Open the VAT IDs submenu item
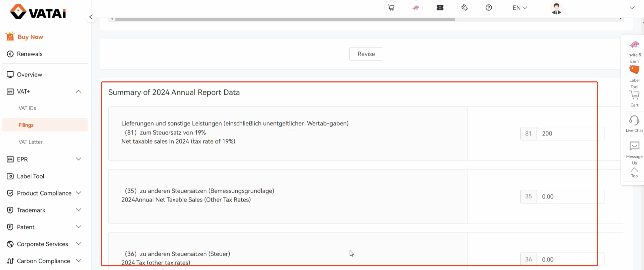Image resolution: width=644 pixels, height=270 pixels. (27, 108)
